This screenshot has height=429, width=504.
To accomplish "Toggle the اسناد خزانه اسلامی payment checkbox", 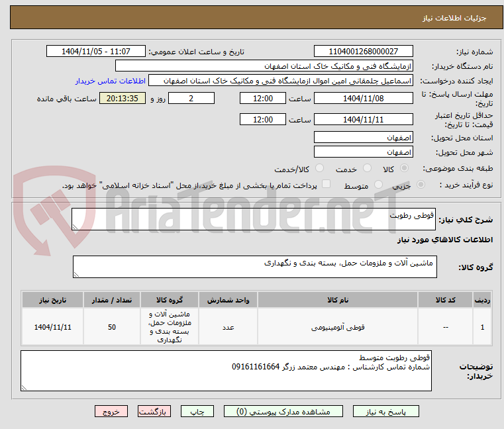I will [x=326, y=184].
